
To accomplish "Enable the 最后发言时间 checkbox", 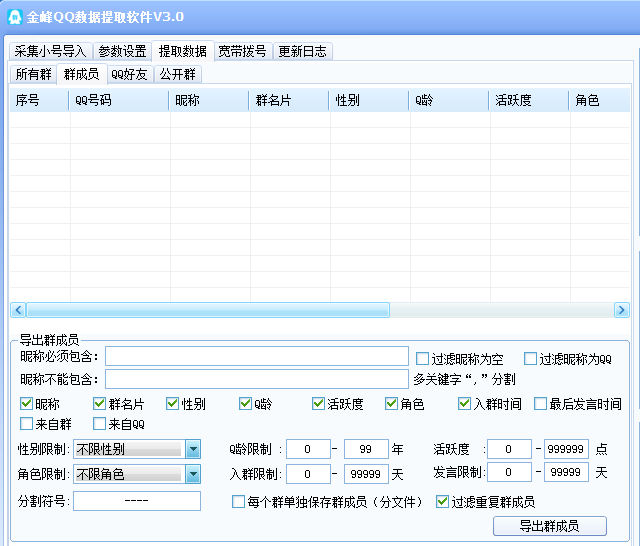I will pyautogui.click(x=540, y=404).
